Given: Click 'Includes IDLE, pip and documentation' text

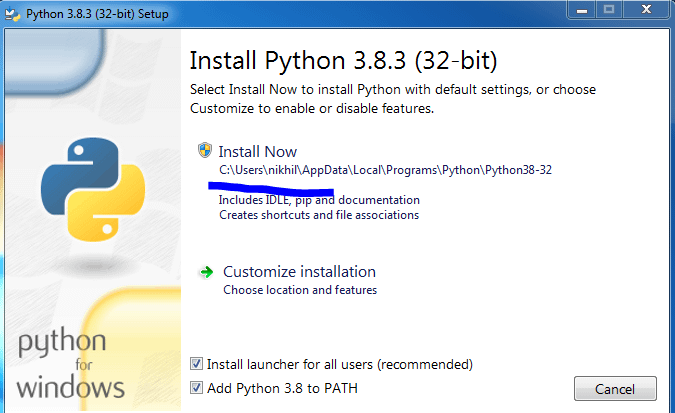Looking at the screenshot, I should click(319, 200).
